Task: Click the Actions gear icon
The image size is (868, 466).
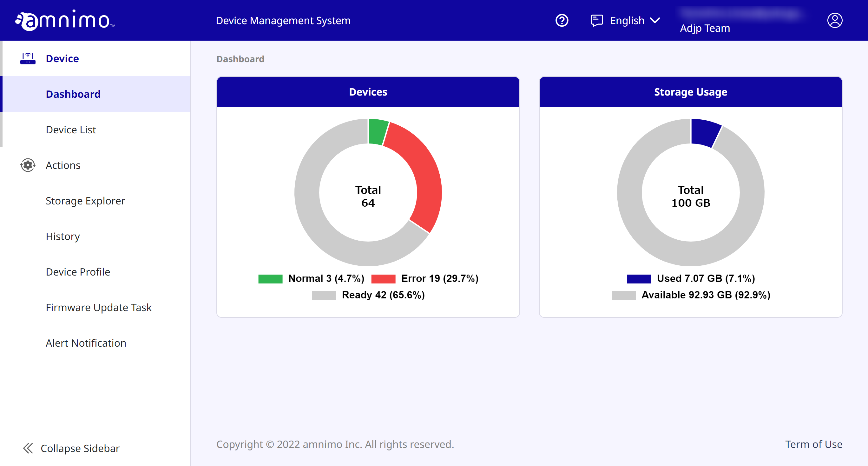Action: click(28, 165)
